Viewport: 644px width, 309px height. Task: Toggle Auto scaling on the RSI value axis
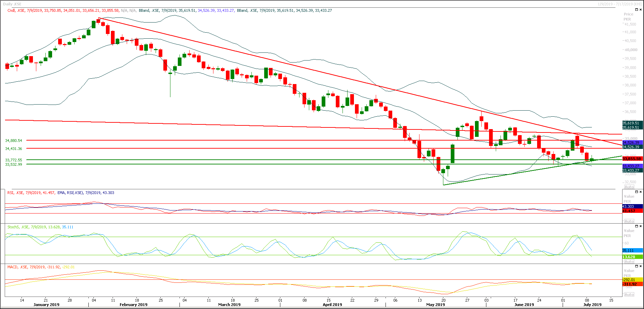click(x=629, y=221)
